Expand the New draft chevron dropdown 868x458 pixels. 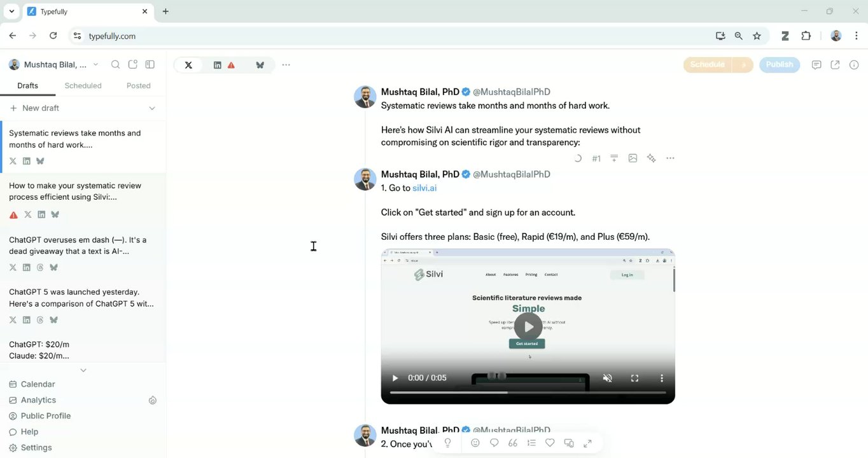pyautogui.click(x=152, y=108)
